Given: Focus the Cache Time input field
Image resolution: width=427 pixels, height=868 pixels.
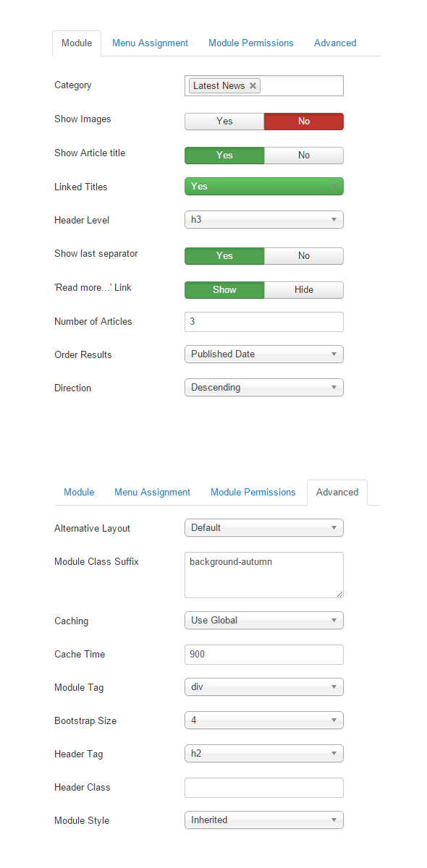Looking at the screenshot, I should pos(264,655).
